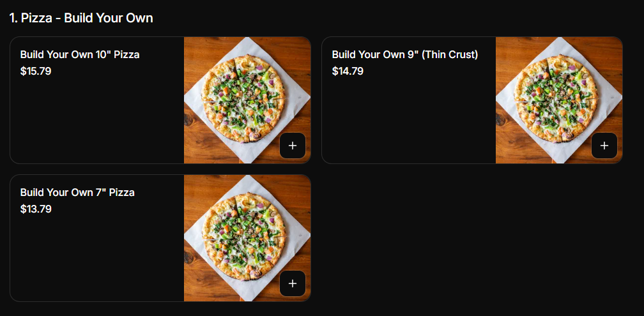Click the "1. Pizza - Build Your Own" section heading
Viewport: 644px width, 316px height.
click(81, 18)
